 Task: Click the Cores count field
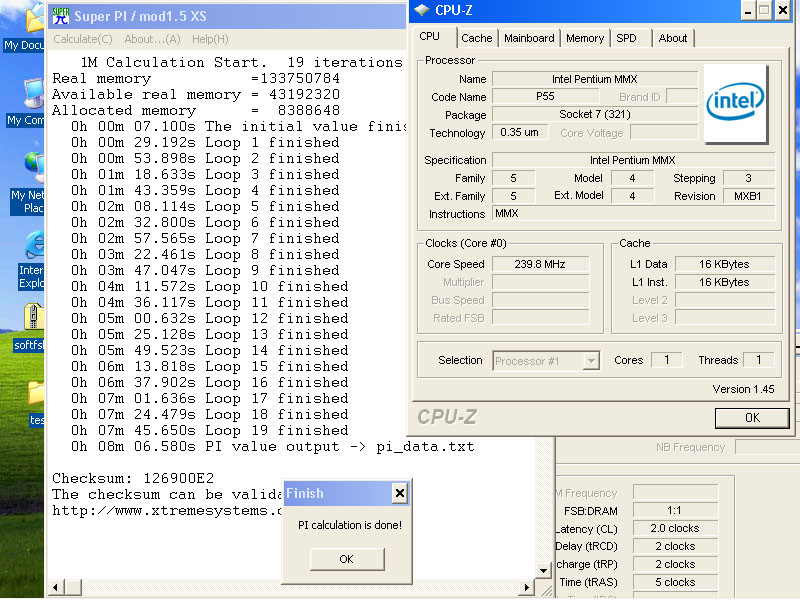(x=667, y=360)
